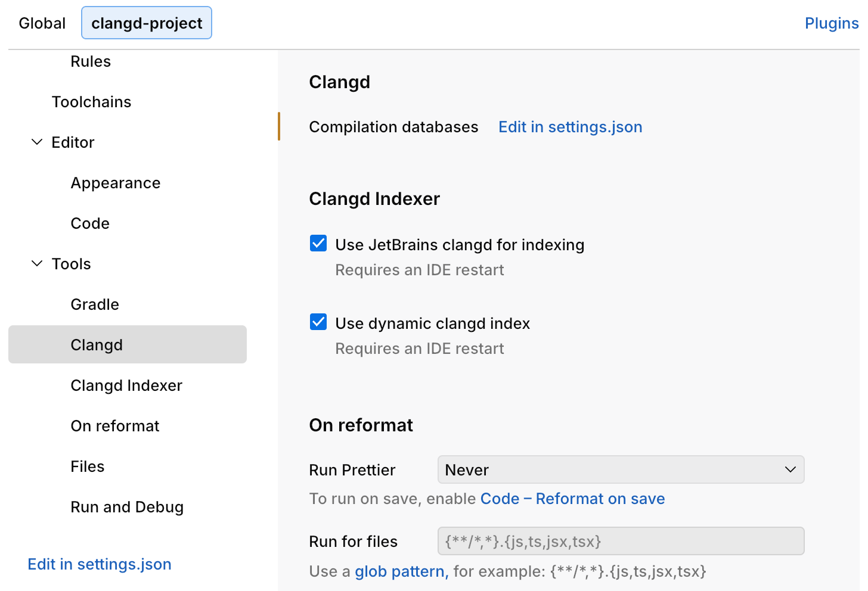868x591 pixels.
Task: Open Code – Reformat on save setting
Action: pos(572,499)
